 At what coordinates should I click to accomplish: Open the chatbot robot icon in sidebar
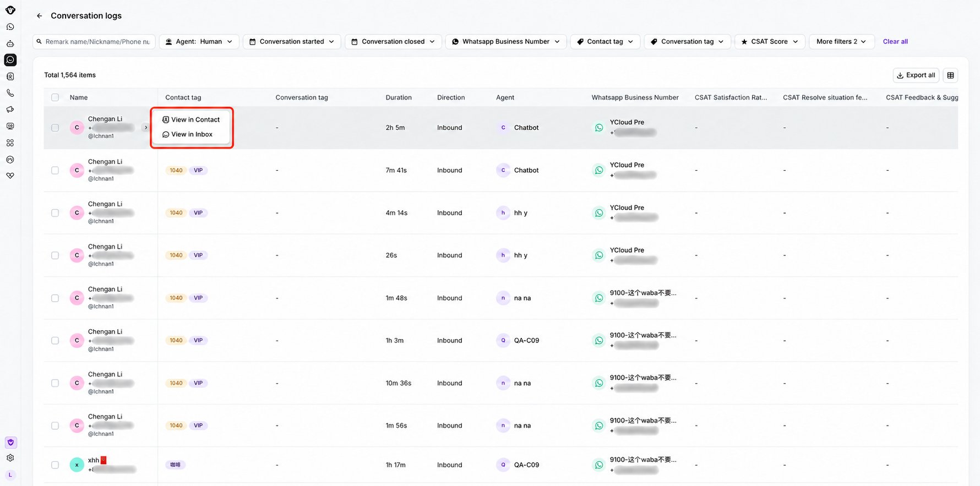click(10, 43)
